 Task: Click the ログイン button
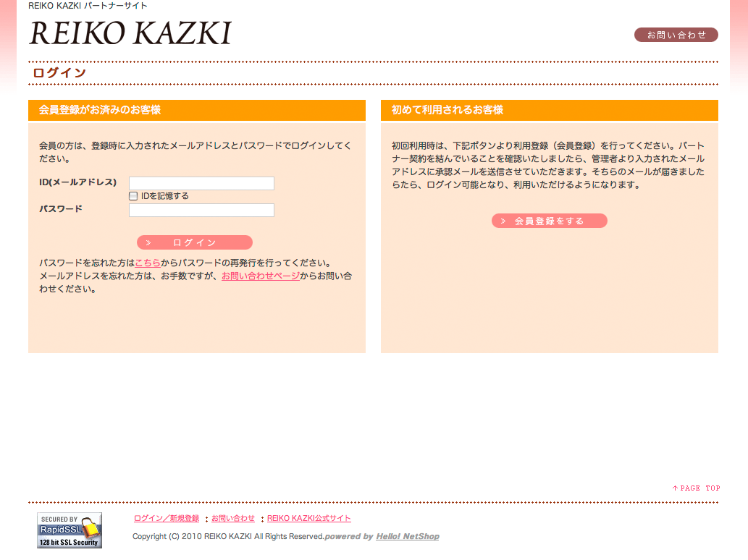[x=195, y=242]
